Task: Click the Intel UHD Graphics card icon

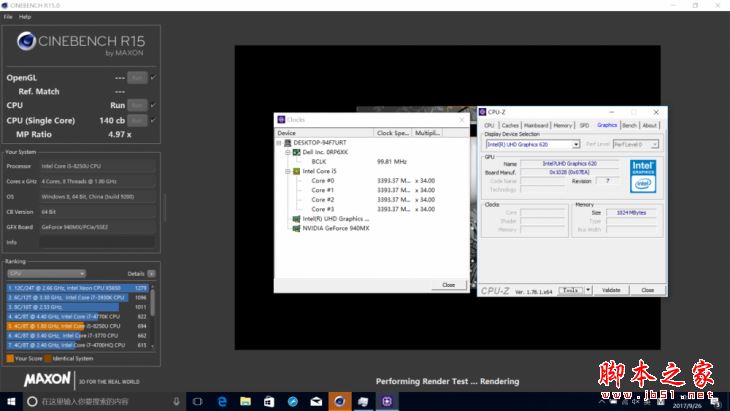Action: click(x=297, y=219)
